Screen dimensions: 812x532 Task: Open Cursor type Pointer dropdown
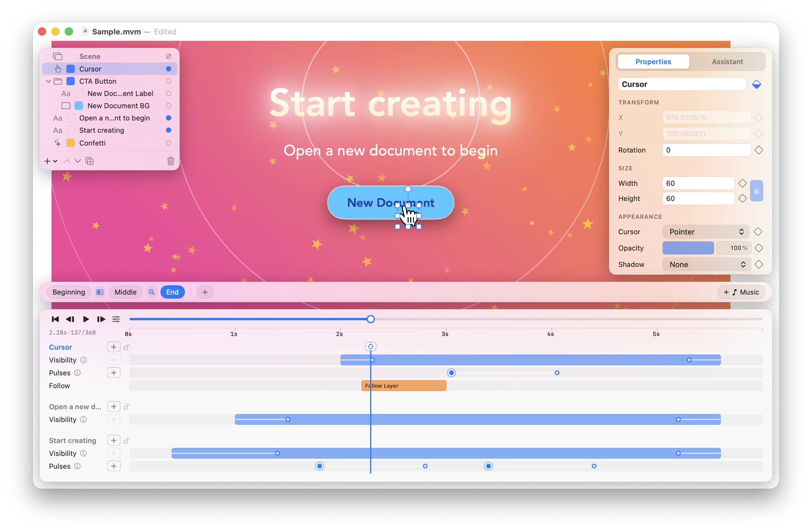click(706, 232)
